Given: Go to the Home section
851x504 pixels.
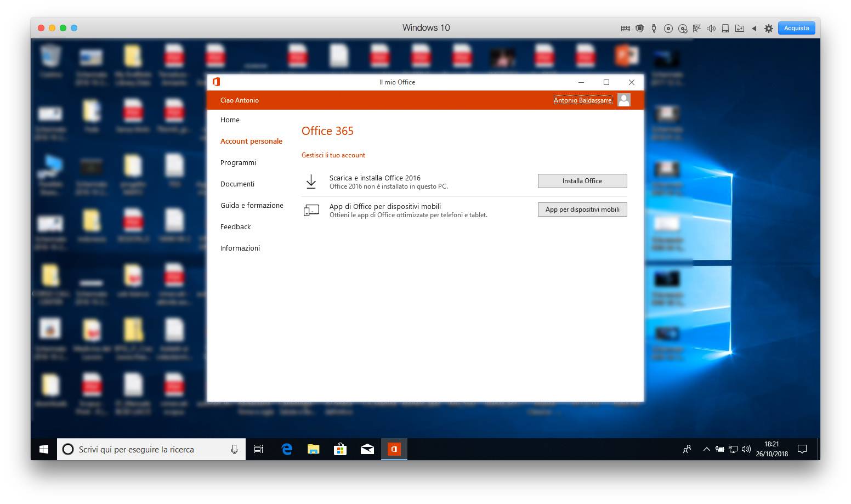Looking at the screenshot, I should [x=230, y=120].
